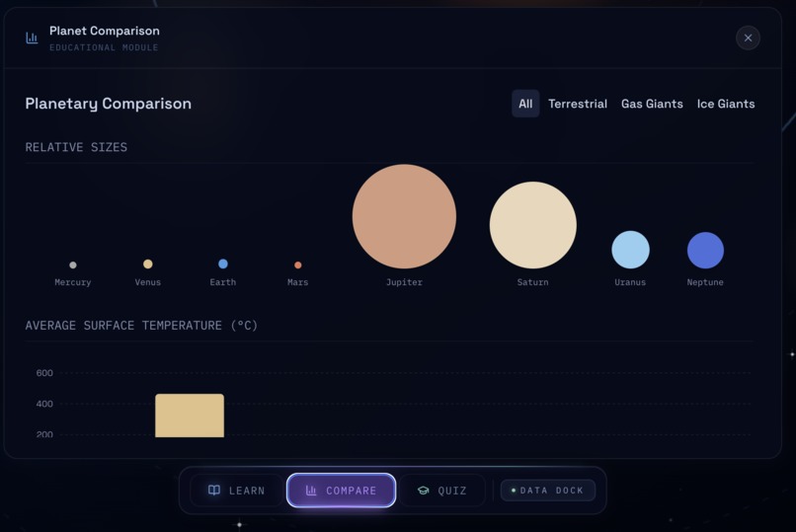Select the Earth circle
This screenshot has height=532, width=796.
(223, 264)
